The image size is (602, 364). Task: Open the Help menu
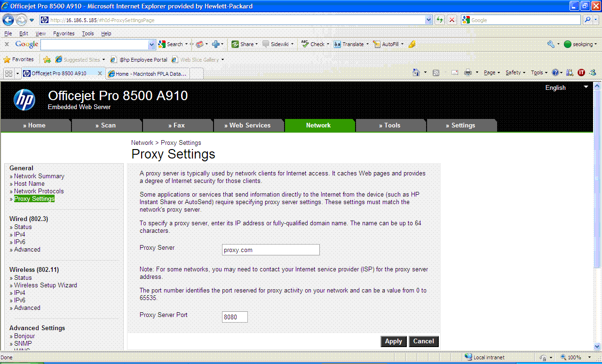pos(106,33)
